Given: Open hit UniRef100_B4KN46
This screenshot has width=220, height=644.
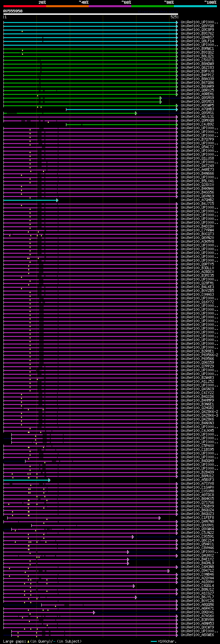Looking at the screenshot, I should click(197, 188).
